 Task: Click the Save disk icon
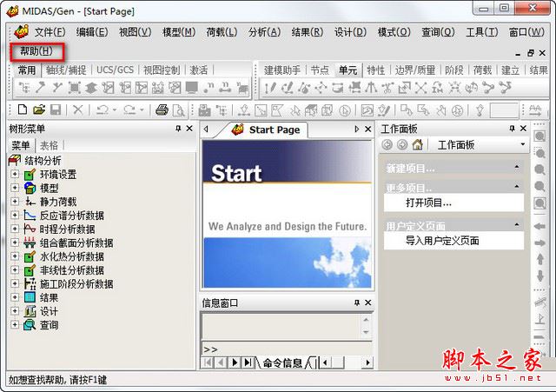click(56, 110)
